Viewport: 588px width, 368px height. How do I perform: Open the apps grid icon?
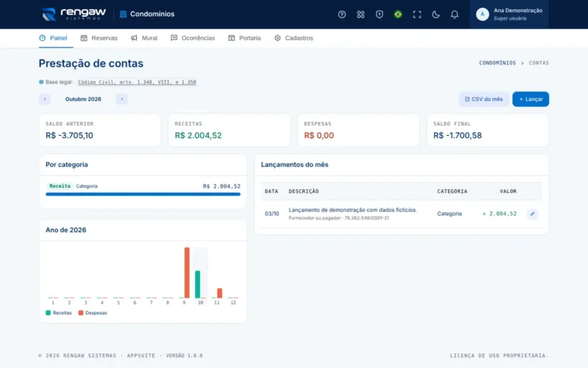click(x=361, y=15)
